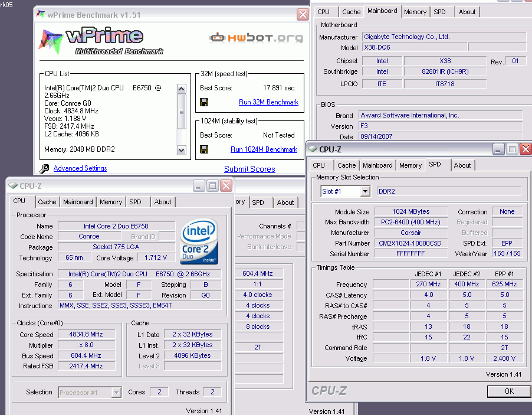Select Cache tab in CPU-Z SPD window
The image size is (532, 415).
[x=346, y=165]
